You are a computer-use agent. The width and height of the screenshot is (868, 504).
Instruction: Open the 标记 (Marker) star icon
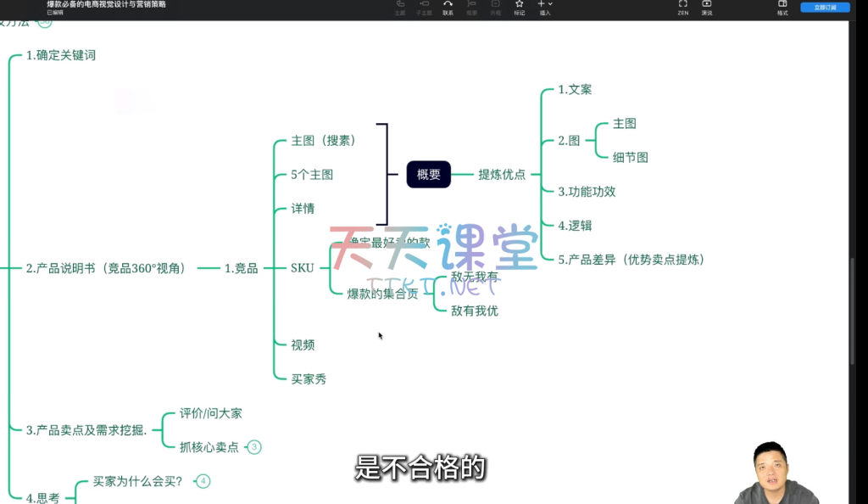(520, 8)
